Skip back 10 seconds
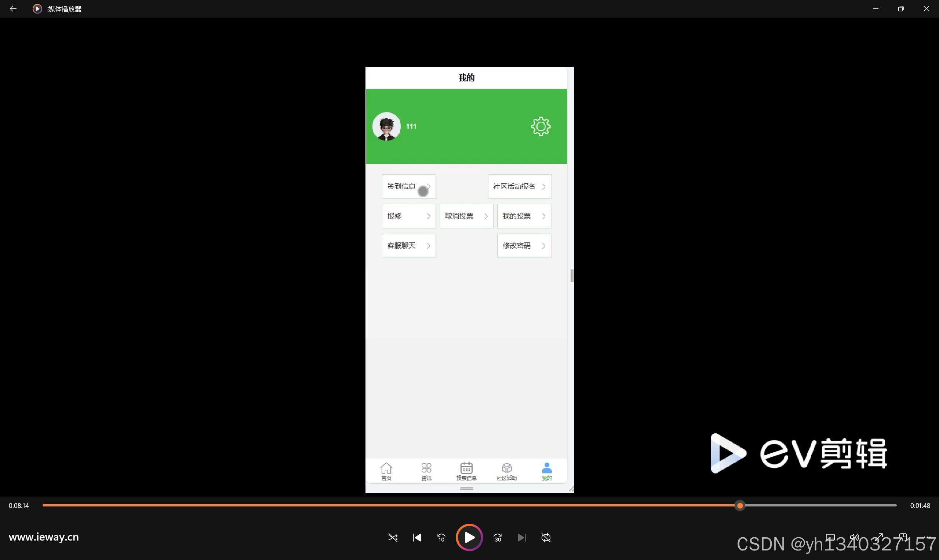The image size is (939, 560). 441,537
